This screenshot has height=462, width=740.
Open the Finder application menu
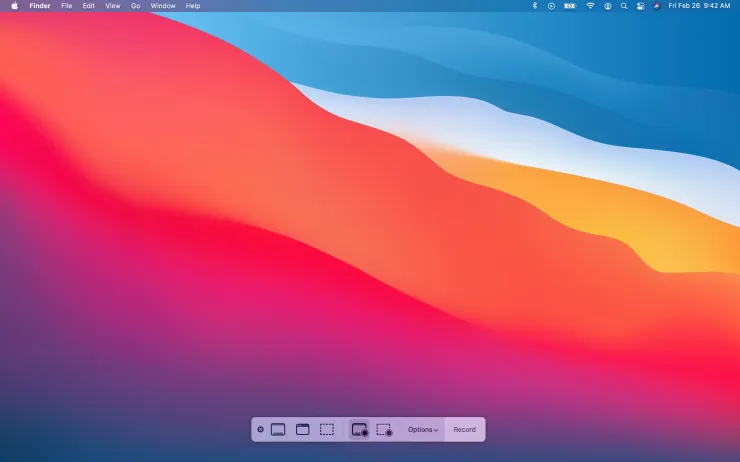(40, 6)
